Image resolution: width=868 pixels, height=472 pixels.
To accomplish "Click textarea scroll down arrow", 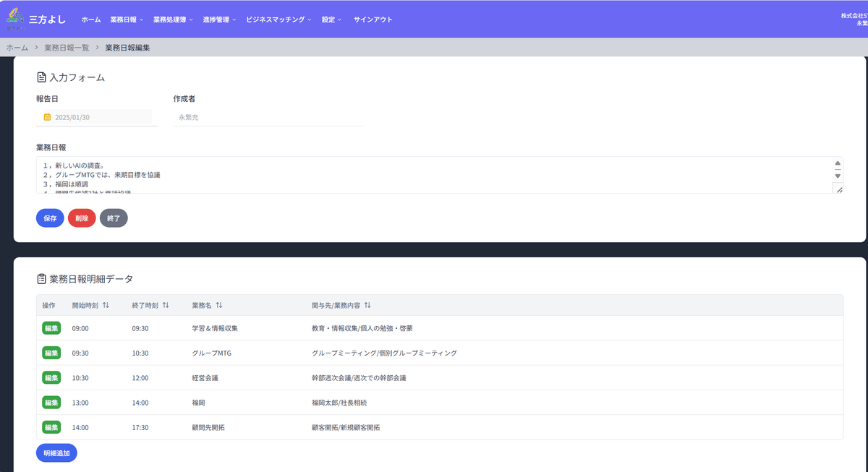I will coord(838,176).
